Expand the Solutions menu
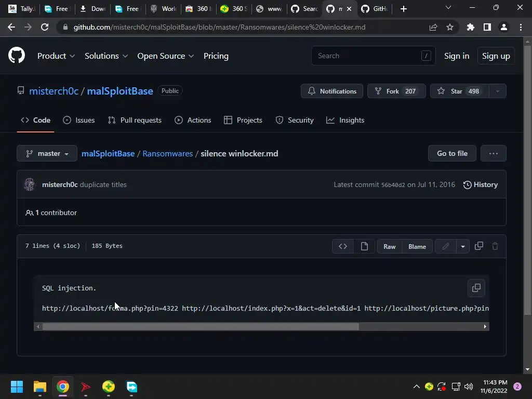 point(106,56)
